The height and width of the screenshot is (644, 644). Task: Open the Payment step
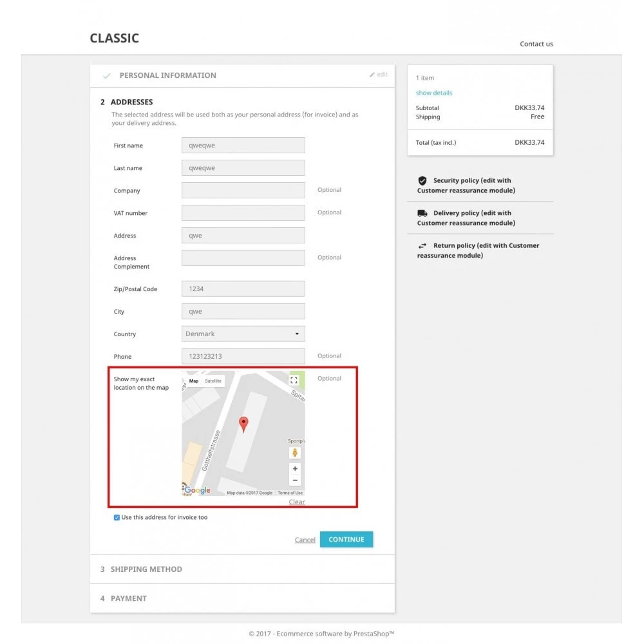tap(242, 598)
